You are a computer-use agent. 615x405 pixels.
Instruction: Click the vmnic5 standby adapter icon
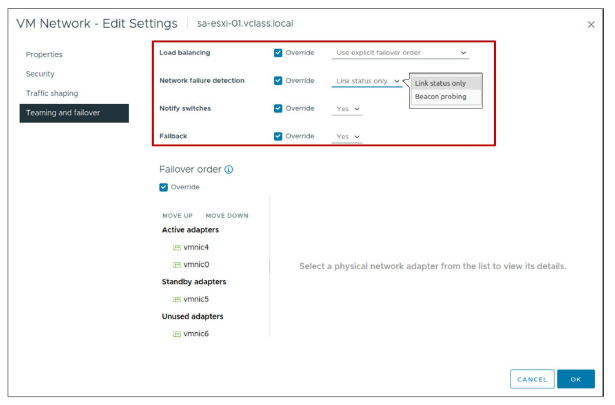tap(176, 299)
